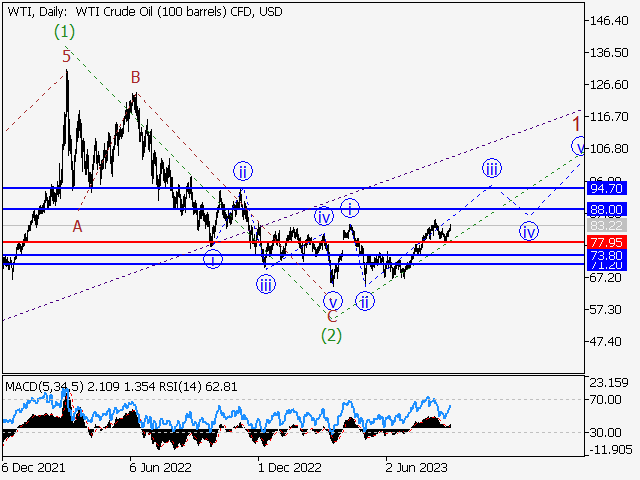Viewport: 640px width, 480px height.
Task: Click the blue 94.70 price level tag
Action: coord(607,189)
